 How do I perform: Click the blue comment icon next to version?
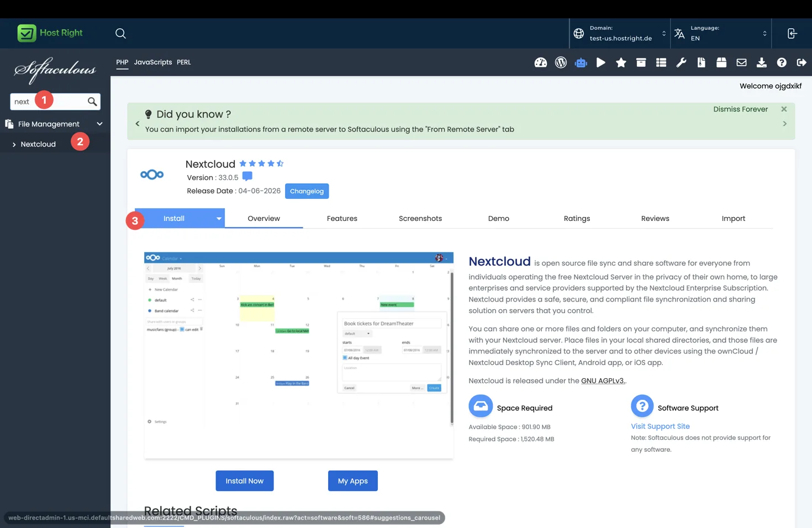click(247, 177)
